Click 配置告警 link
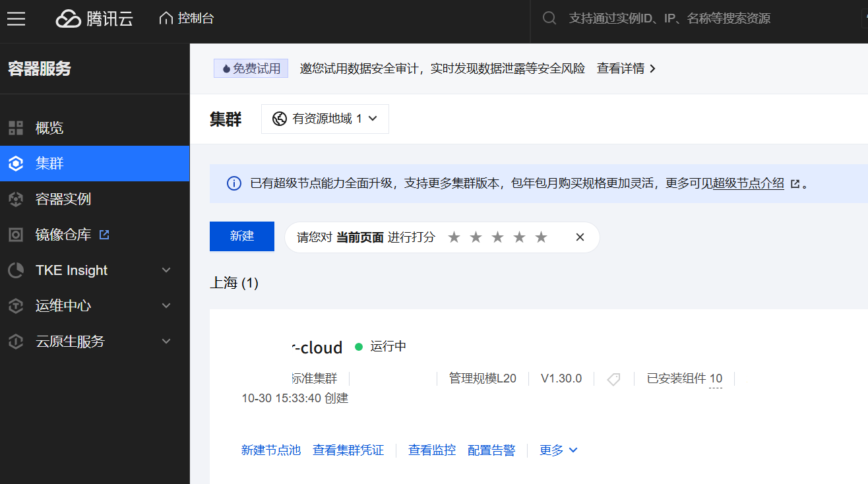The image size is (868, 484). tap(491, 450)
